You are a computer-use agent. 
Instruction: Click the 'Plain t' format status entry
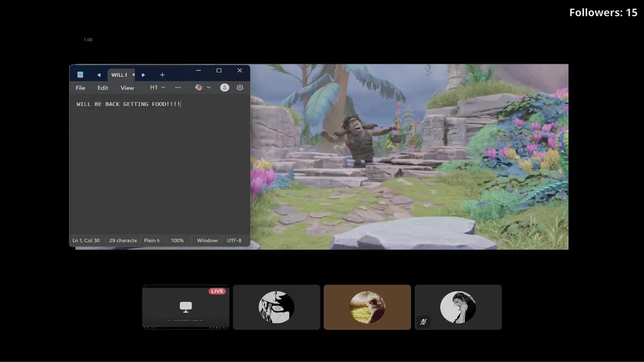151,240
